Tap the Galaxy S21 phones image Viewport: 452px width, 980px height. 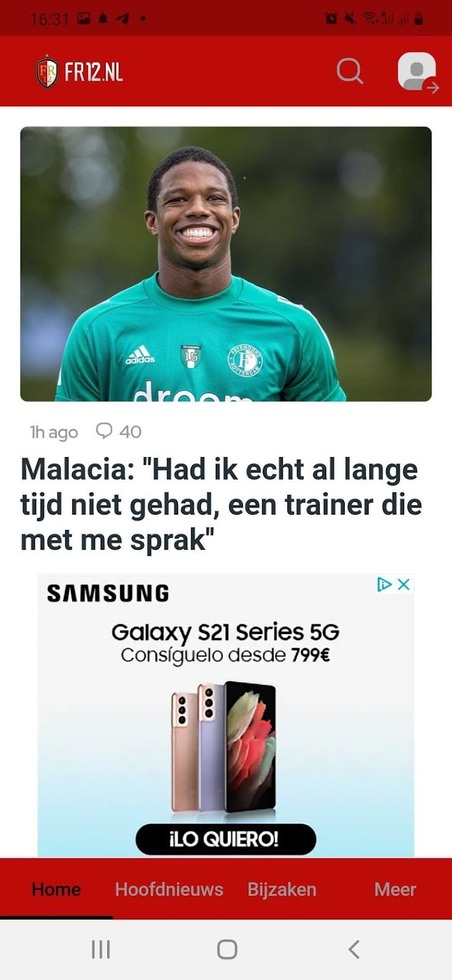223,747
